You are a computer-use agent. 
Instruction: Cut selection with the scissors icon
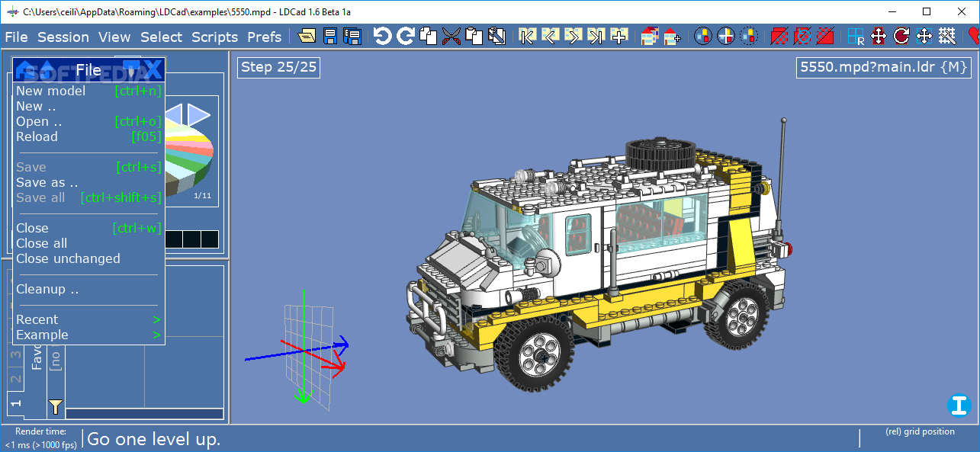(451, 36)
